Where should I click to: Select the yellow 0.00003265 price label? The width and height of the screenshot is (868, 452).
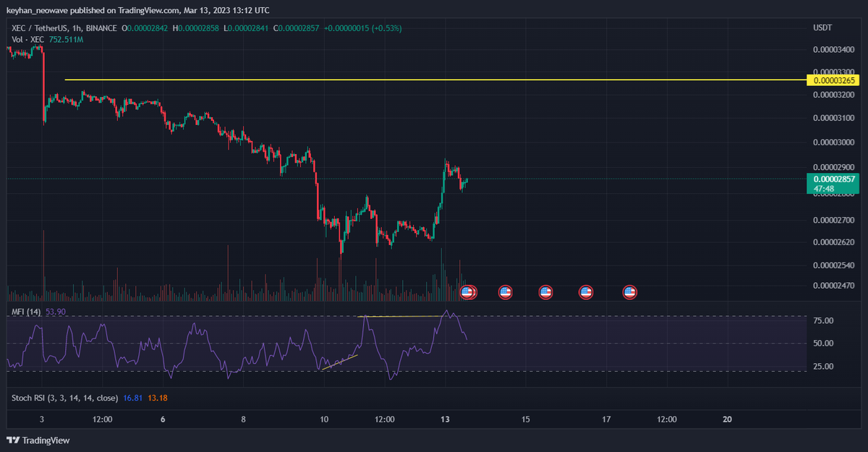835,80
